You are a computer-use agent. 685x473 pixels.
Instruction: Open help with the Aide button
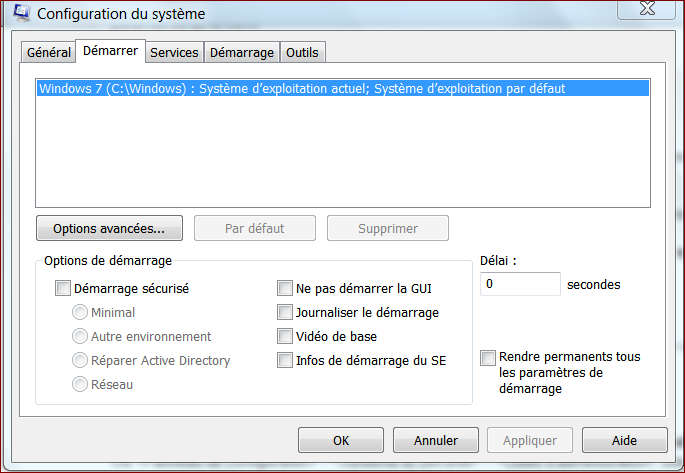coord(624,440)
